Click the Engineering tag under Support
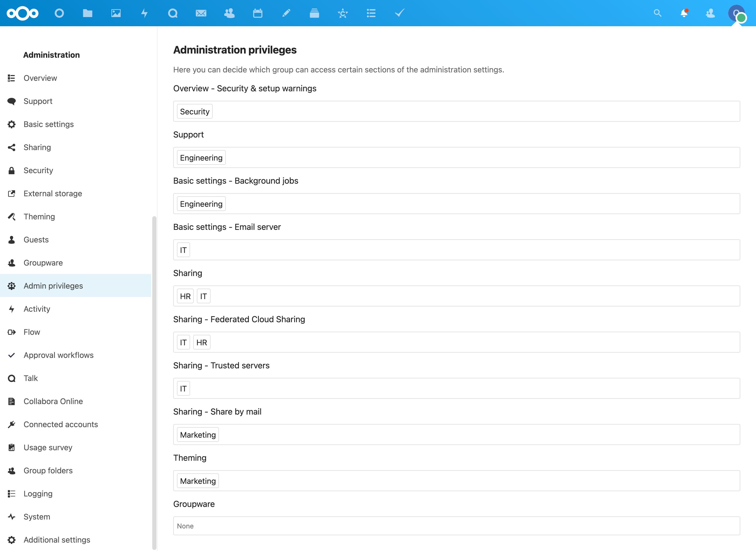 pyautogui.click(x=201, y=157)
